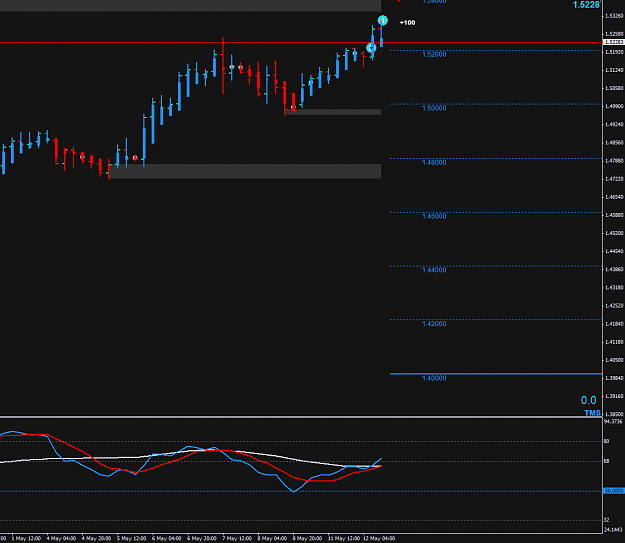Click the 68 level on indicator scale
625x543 pixels.
607,461
